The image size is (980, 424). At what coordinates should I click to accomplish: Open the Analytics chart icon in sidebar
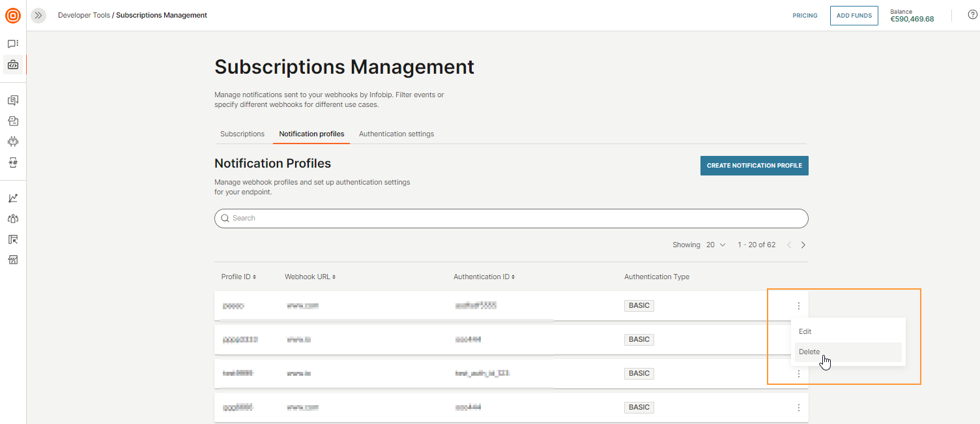[x=13, y=197]
